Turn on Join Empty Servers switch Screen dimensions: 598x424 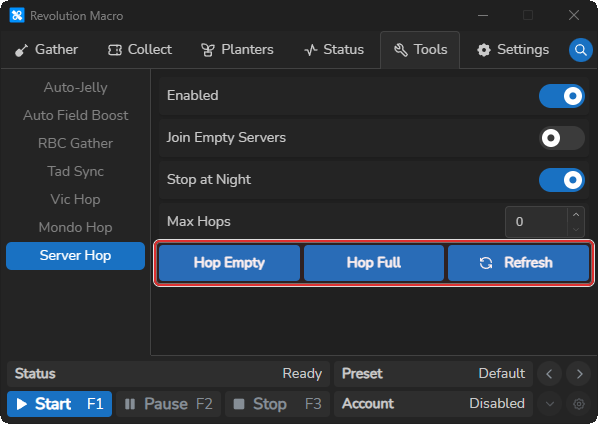[x=561, y=138]
